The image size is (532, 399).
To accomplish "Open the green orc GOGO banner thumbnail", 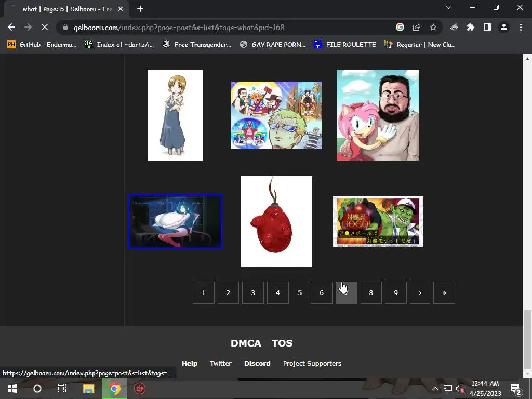I will point(378,222).
